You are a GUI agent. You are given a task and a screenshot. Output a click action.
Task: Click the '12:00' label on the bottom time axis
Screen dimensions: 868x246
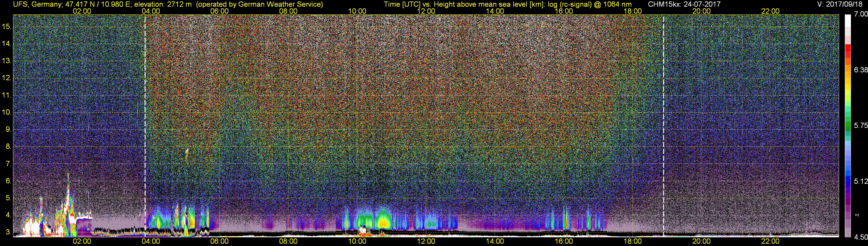(x=426, y=241)
